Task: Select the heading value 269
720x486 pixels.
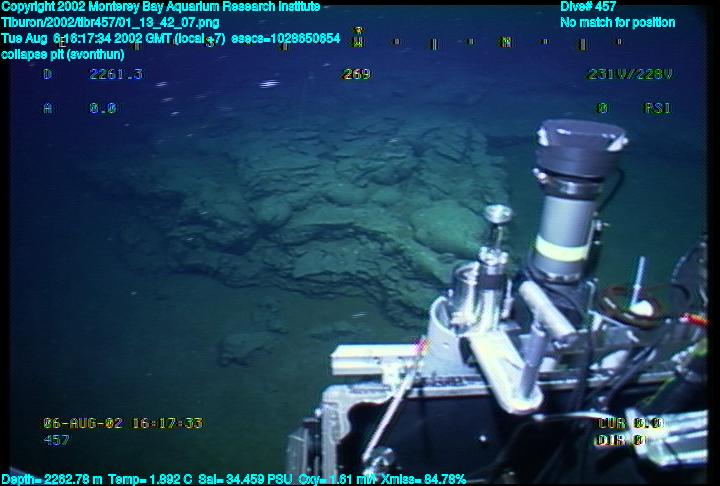Action: pyautogui.click(x=356, y=74)
